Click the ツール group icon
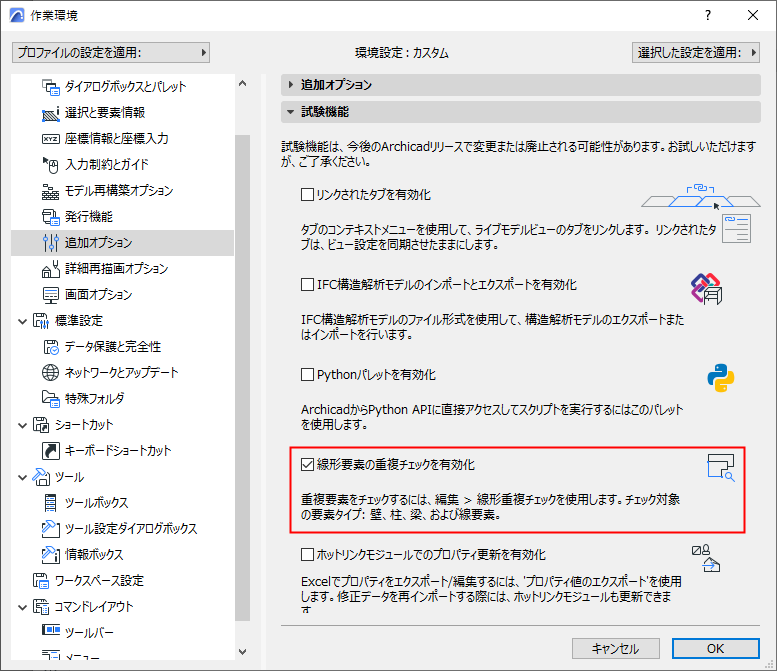This screenshot has width=777, height=671. tap(41, 477)
